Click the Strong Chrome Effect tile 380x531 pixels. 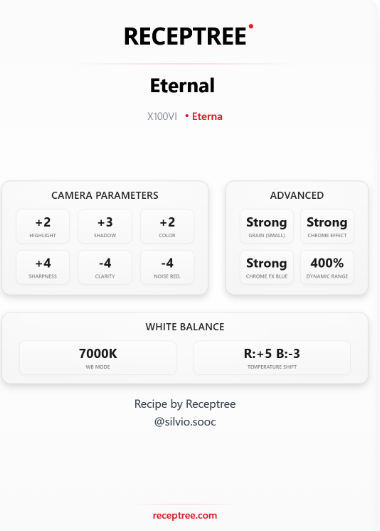pos(327,227)
